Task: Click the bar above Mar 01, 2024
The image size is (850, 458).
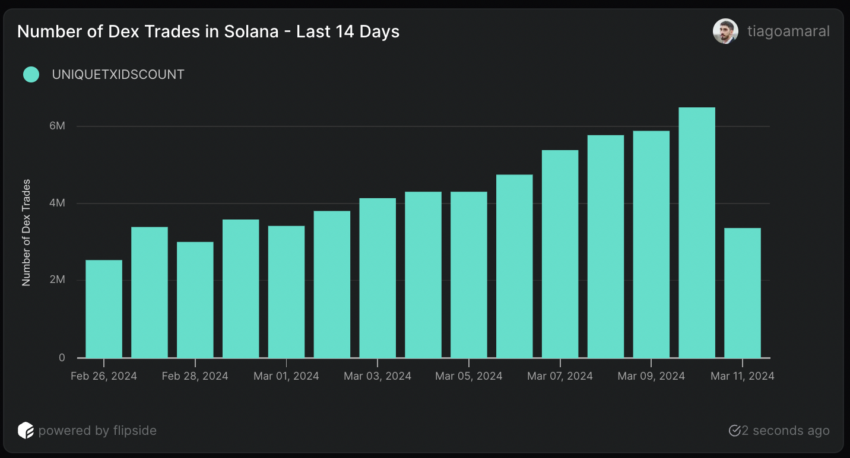Action: point(286,291)
